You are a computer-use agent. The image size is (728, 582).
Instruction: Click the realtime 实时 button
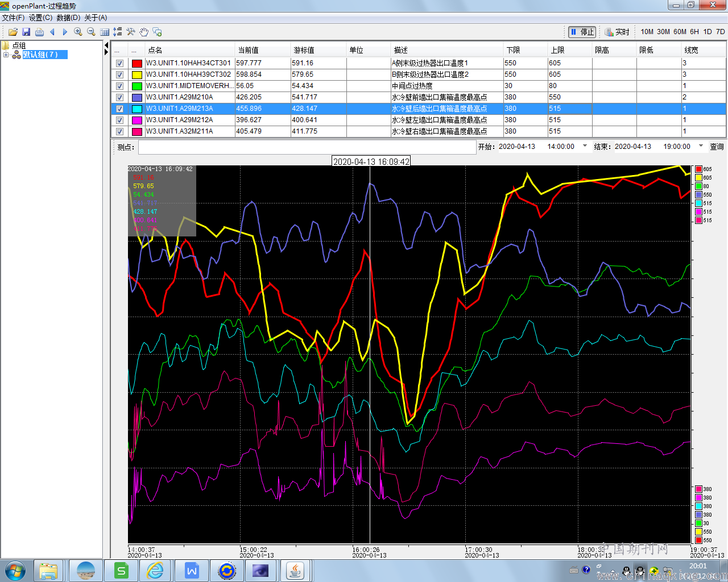pyautogui.click(x=617, y=32)
